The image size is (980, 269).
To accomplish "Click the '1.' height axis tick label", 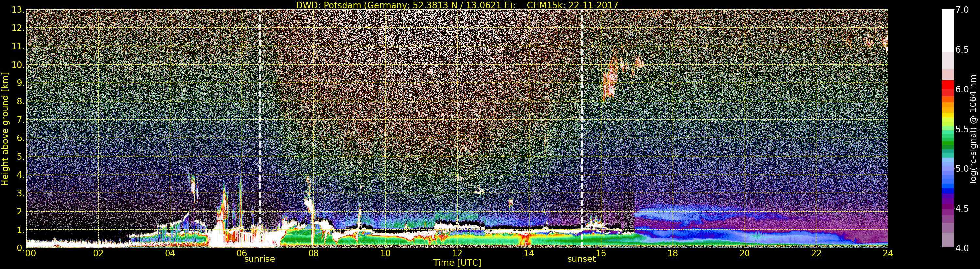I will coord(21,230).
